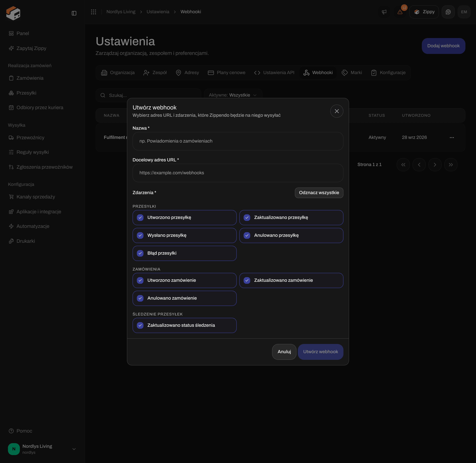Switch to the Marki tab
The width and height of the screenshot is (476, 463).
pyautogui.click(x=352, y=73)
